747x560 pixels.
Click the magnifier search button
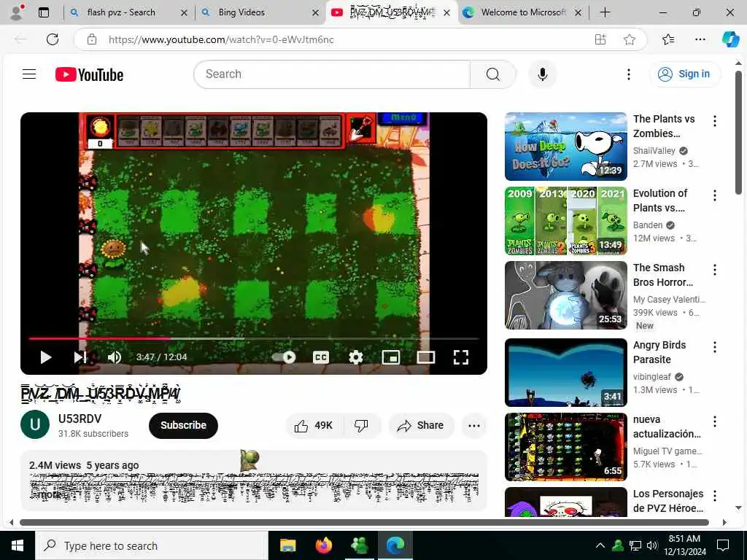pos(493,74)
